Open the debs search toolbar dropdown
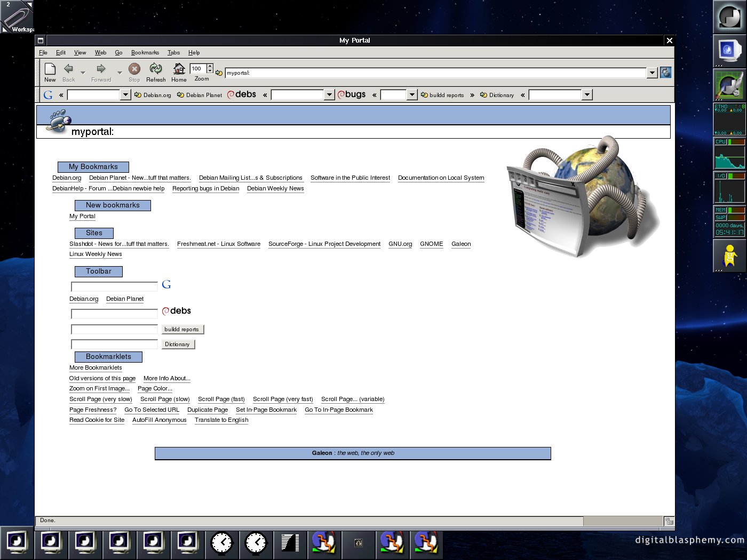This screenshot has width=747, height=560. pos(329,95)
